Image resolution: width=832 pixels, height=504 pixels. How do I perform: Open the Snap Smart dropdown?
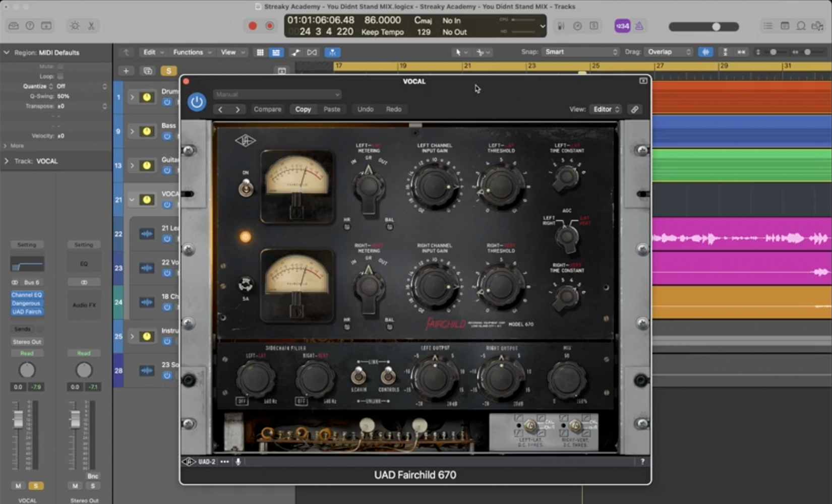[x=580, y=52]
